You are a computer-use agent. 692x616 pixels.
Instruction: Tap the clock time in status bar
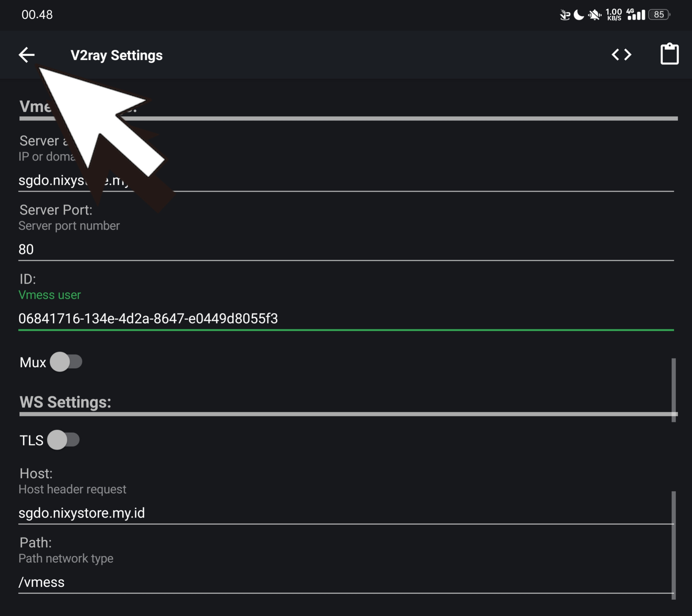(37, 15)
